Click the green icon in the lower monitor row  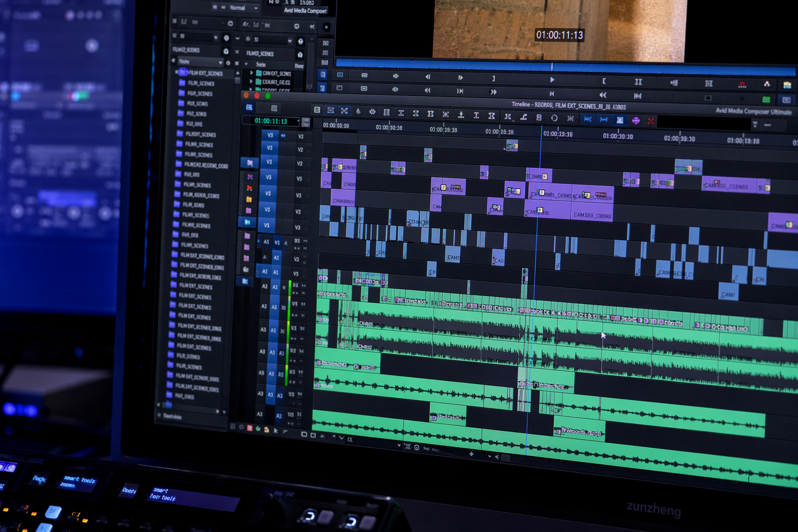coord(766,99)
